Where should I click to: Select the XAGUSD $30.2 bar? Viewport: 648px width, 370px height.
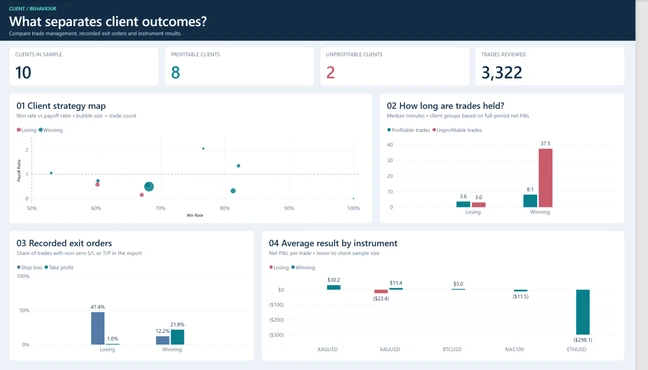(x=334, y=287)
